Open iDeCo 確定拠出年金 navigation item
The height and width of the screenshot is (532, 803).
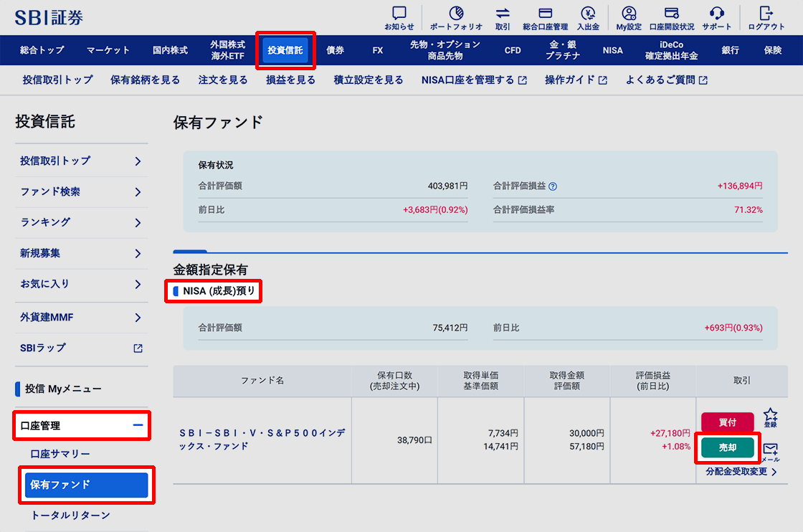tap(671, 50)
